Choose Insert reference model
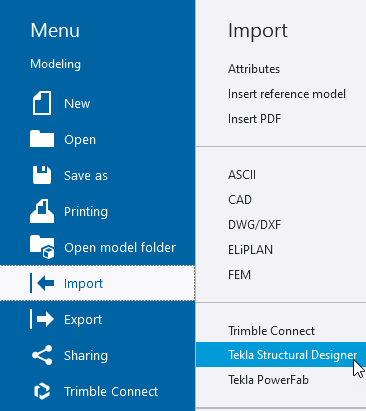 click(287, 94)
